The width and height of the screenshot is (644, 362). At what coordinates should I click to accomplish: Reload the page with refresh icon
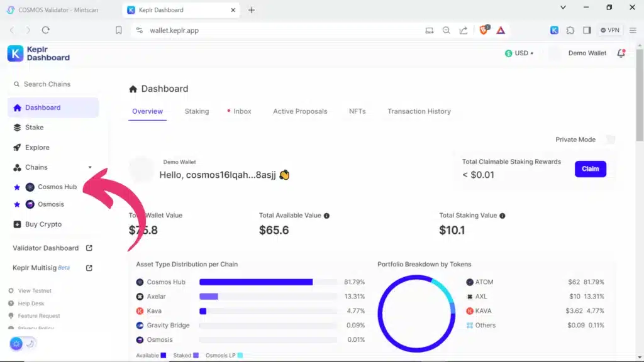click(x=46, y=30)
